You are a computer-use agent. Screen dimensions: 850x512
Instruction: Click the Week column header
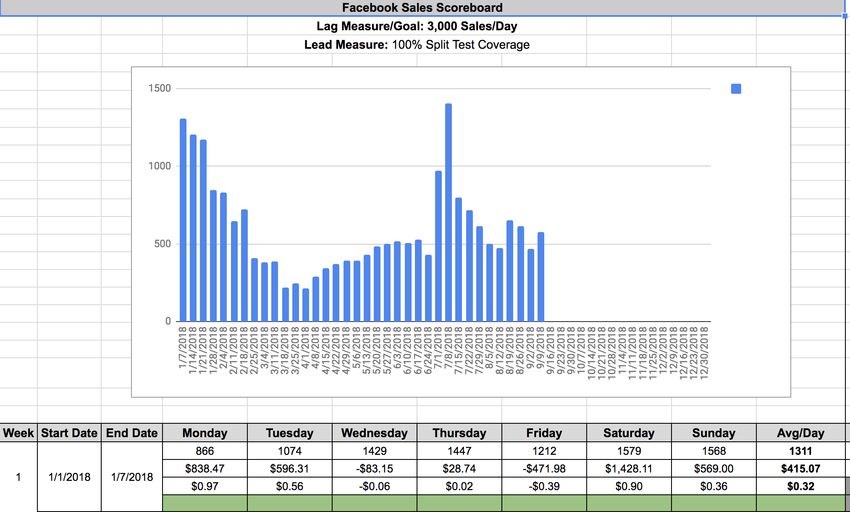(x=18, y=433)
